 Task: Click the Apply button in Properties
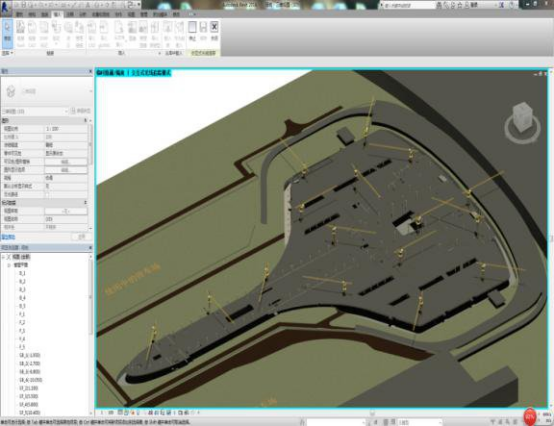tap(81, 237)
